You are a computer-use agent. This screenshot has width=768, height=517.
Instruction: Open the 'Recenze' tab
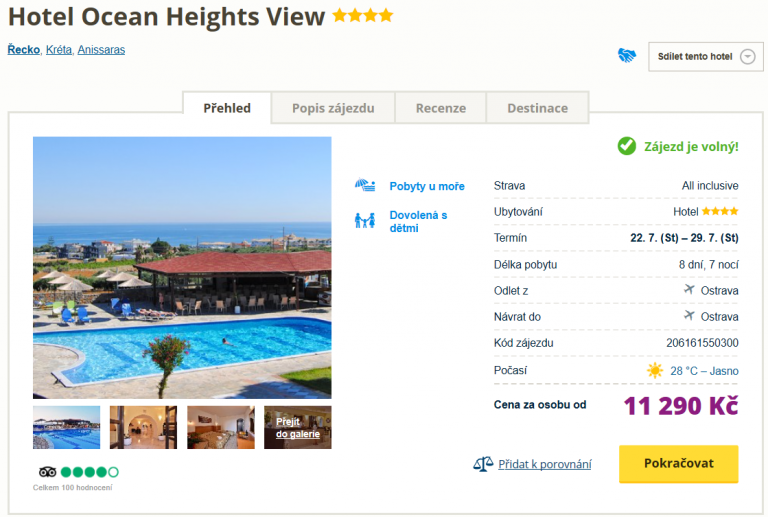[441, 108]
